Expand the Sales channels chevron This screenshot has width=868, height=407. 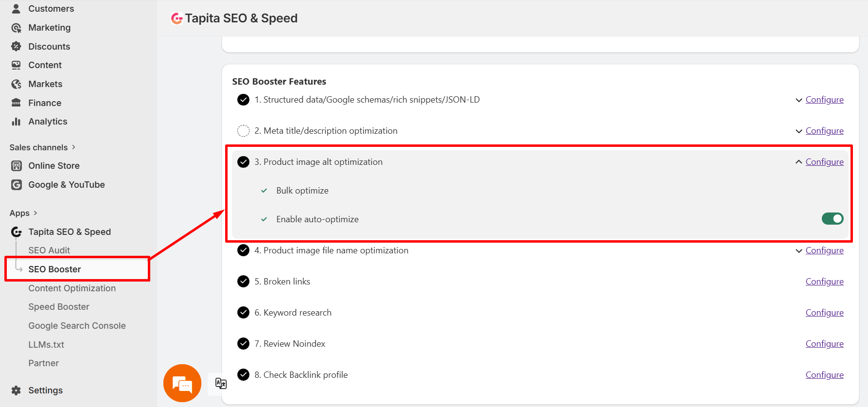pyautogui.click(x=73, y=147)
